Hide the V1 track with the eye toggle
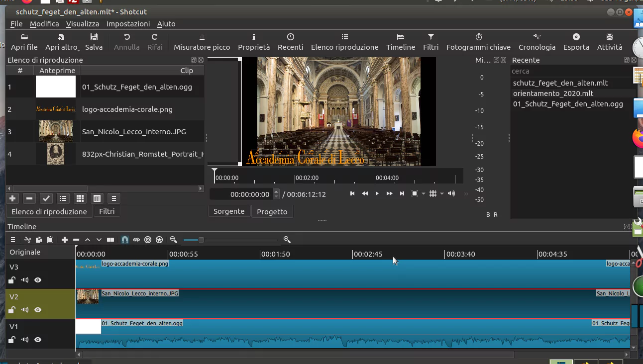643x364 pixels. coord(37,340)
